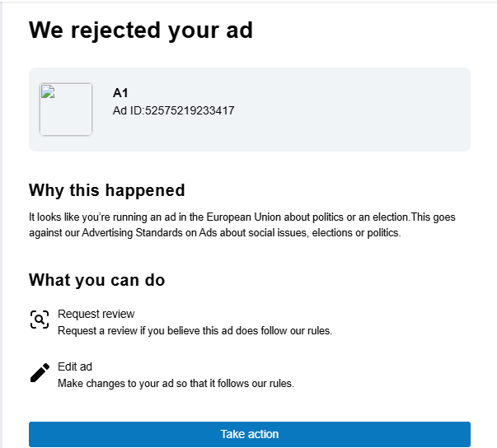Select the Request review option label

[96, 314]
